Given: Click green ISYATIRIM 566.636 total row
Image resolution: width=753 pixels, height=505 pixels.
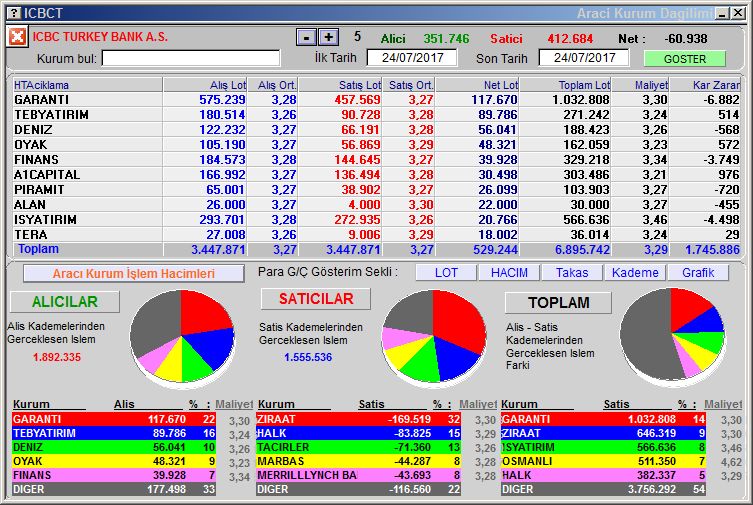Looking at the screenshot, I should coord(603,447).
